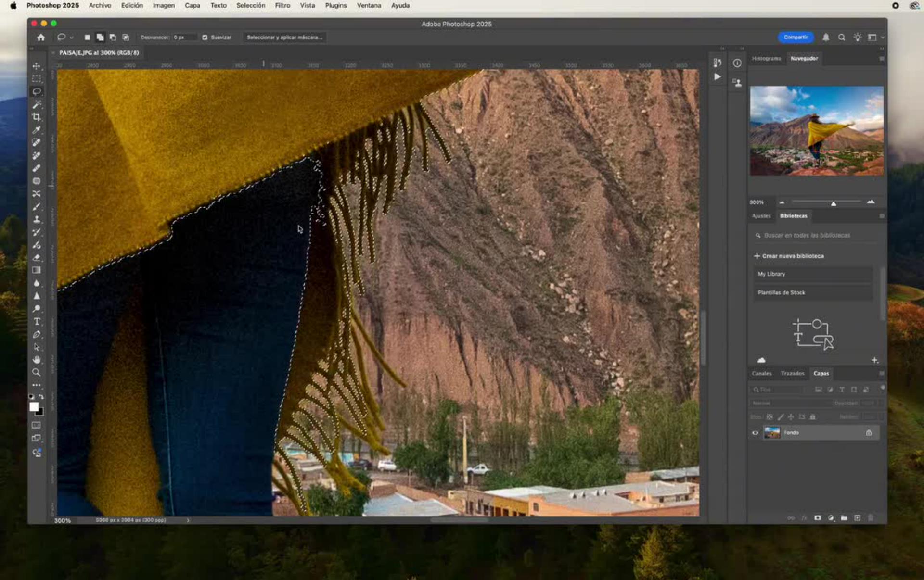Viewport: 924px width, 580px height.
Task: Open the notifications bell icon
Action: (826, 37)
